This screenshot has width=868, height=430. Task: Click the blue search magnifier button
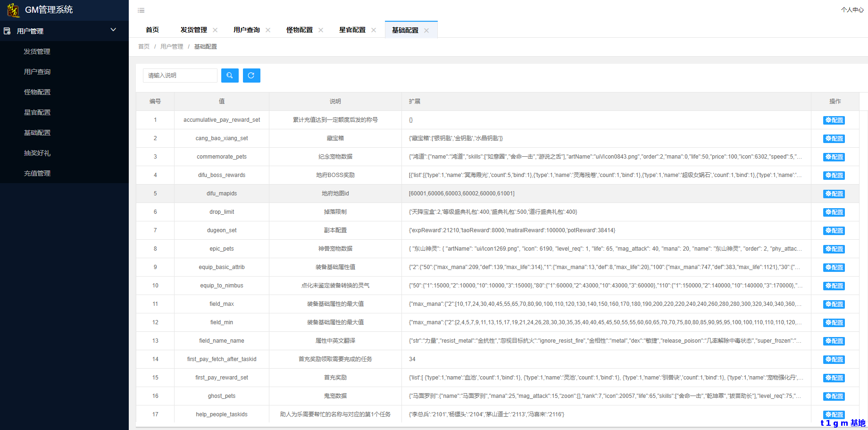[230, 76]
